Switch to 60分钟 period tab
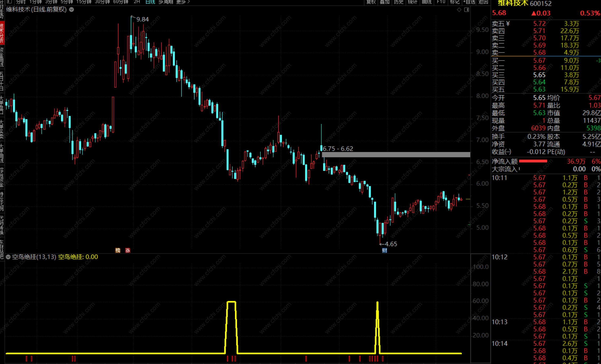Screen dimensions: 601x364 coord(121,2)
